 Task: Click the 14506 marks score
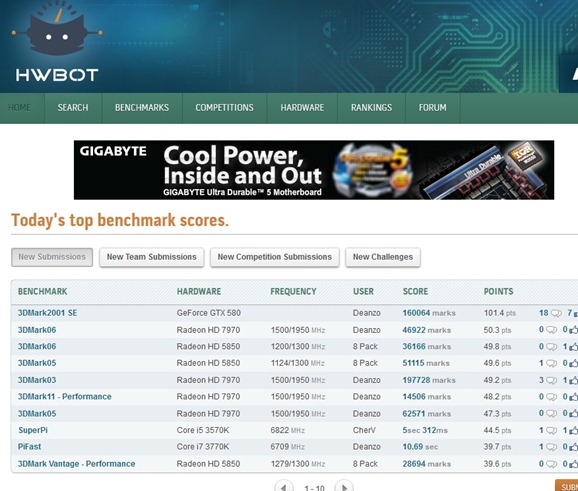(427, 397)
